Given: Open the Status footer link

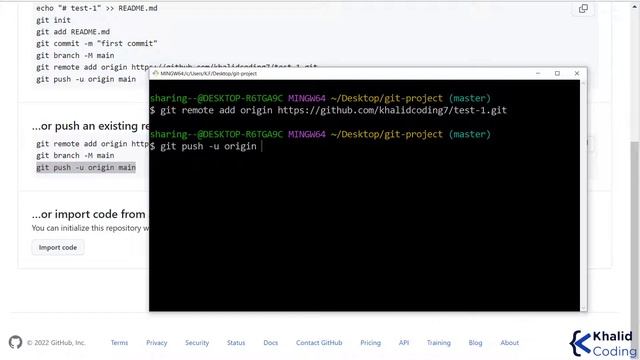Looking at the screenshot, I should click(236, 343).
